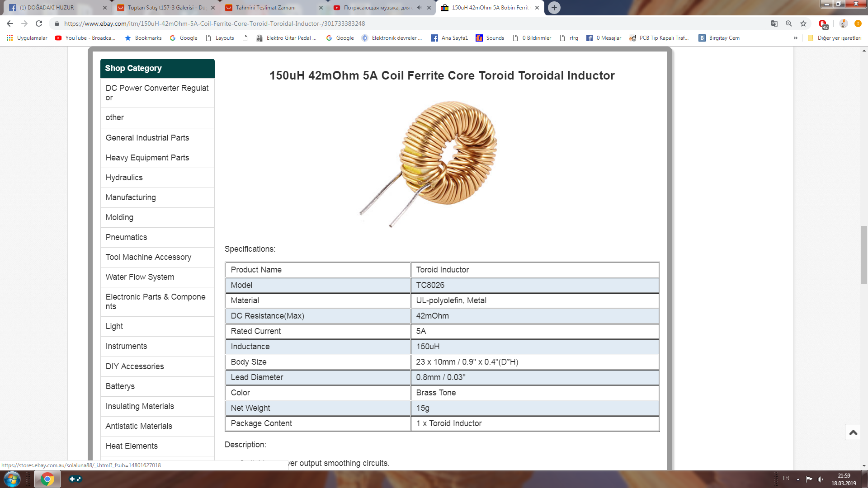
Task: Open the user profile avatar icon
Action: click(844, 23)
